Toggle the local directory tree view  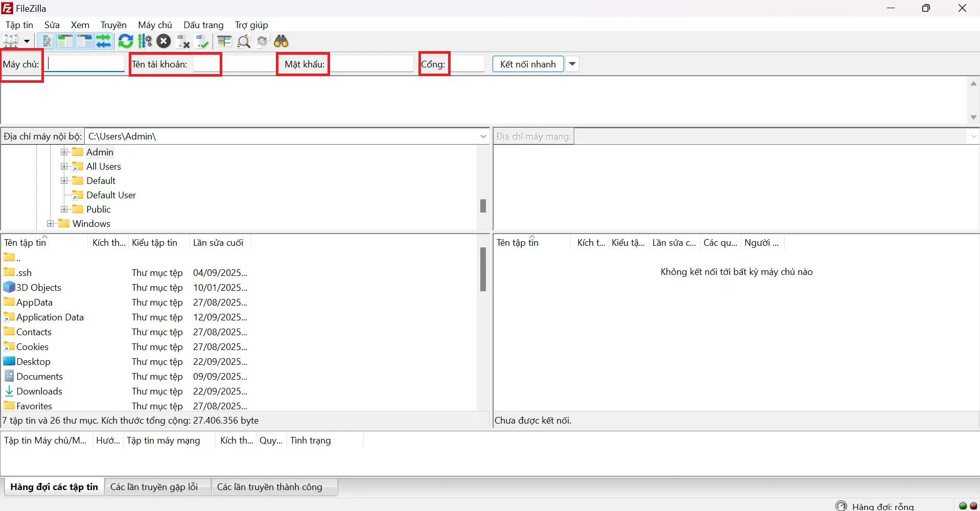point(65,41)
